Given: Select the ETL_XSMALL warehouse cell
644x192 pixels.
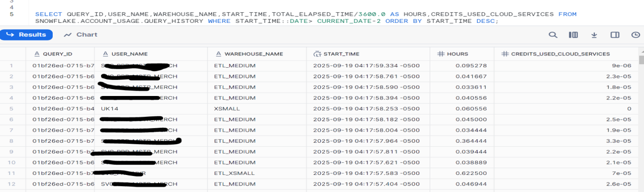Looking at the screenshot, I should point(257,173).
